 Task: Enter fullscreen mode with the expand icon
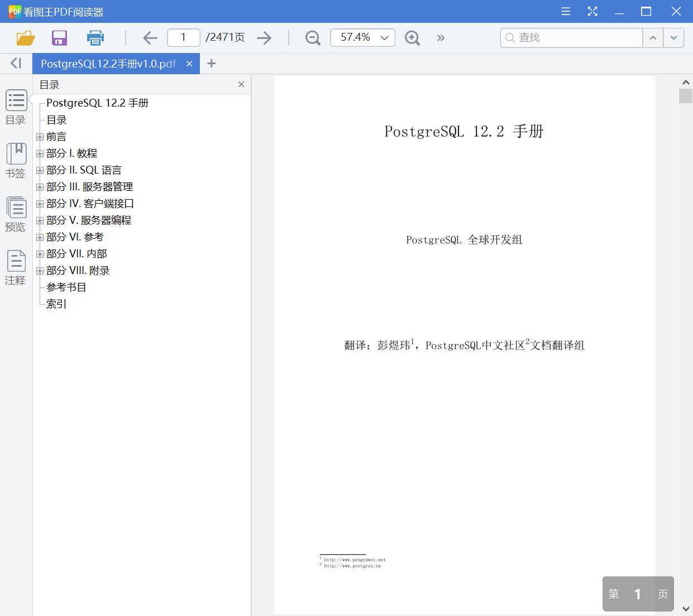pos(592,11)
